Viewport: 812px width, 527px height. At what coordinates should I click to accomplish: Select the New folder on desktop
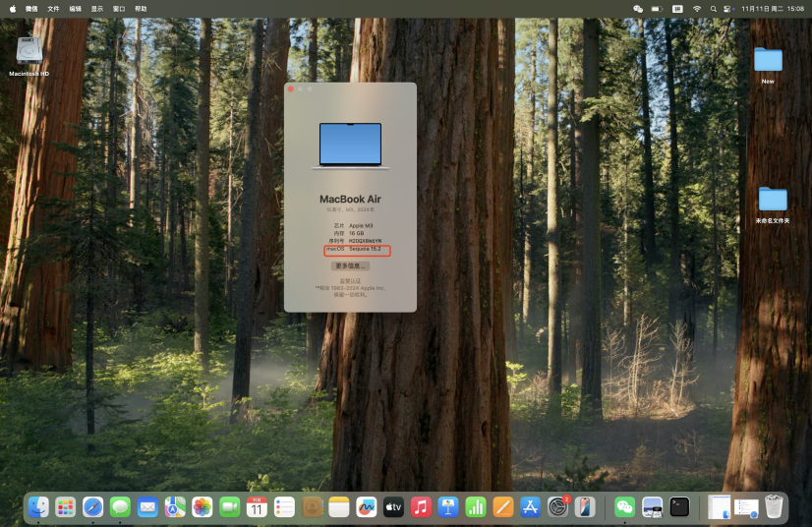pyautogui.click(x=768, y=65)
